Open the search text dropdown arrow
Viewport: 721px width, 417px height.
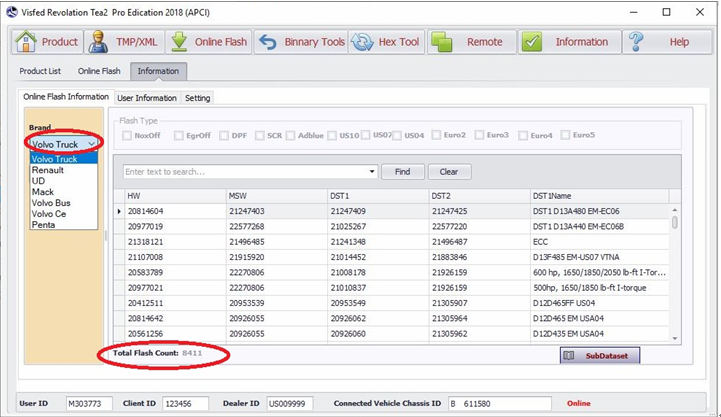click(372, 171)
